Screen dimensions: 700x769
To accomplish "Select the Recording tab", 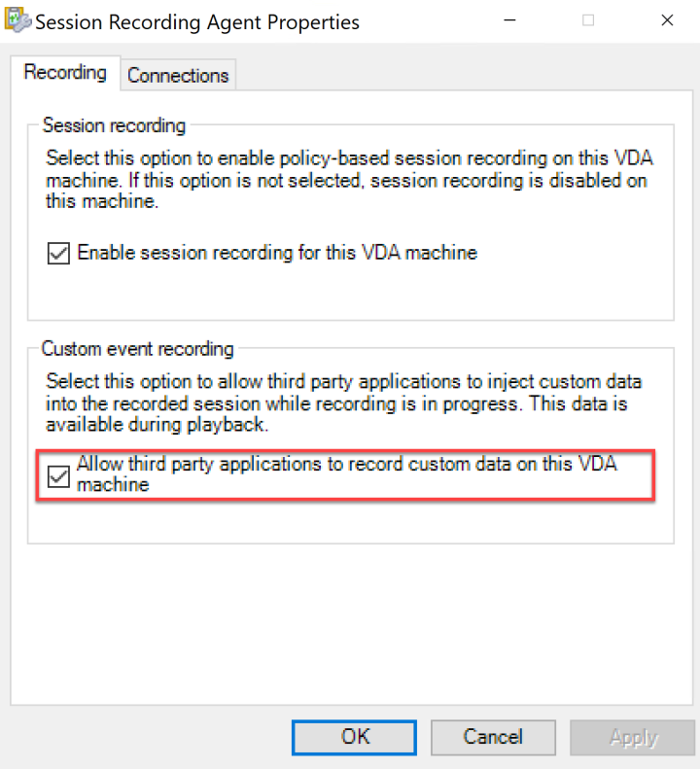I will point(65,73).
